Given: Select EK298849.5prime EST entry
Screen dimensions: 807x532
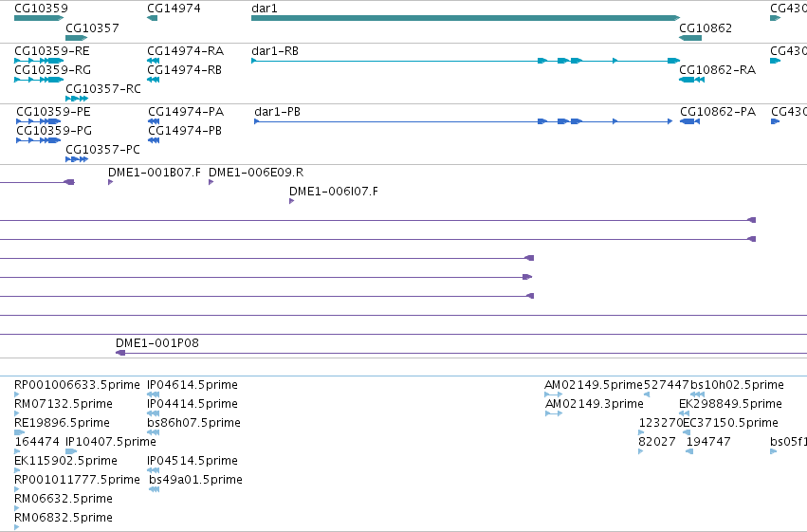Looking at the screenshot, I should (730, 404).
